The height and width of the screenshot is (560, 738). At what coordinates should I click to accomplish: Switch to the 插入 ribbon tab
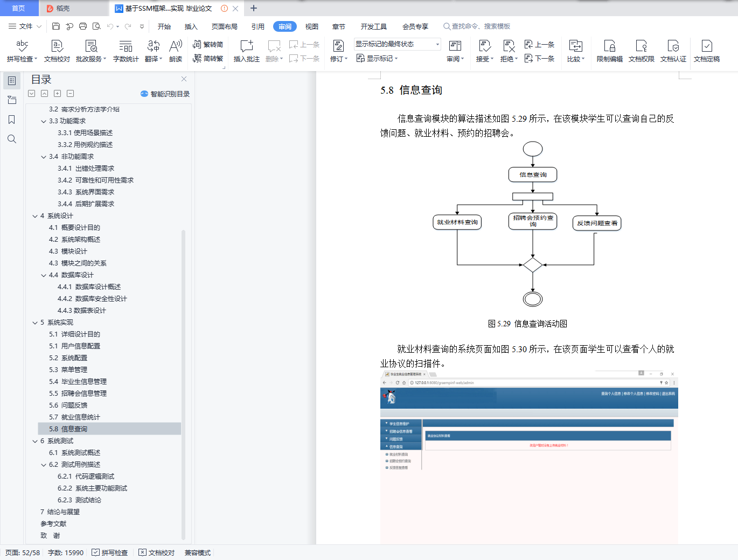click(x=191, y=26)
